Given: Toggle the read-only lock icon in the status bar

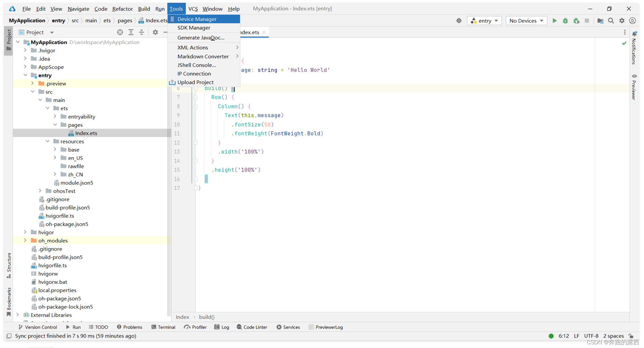Looking at the screenshot, I should coord(631,336).
